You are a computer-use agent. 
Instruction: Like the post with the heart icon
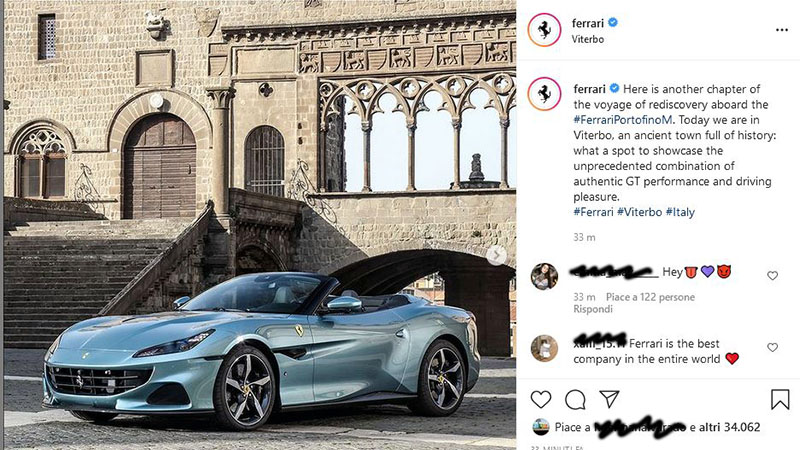click(541, 399)
